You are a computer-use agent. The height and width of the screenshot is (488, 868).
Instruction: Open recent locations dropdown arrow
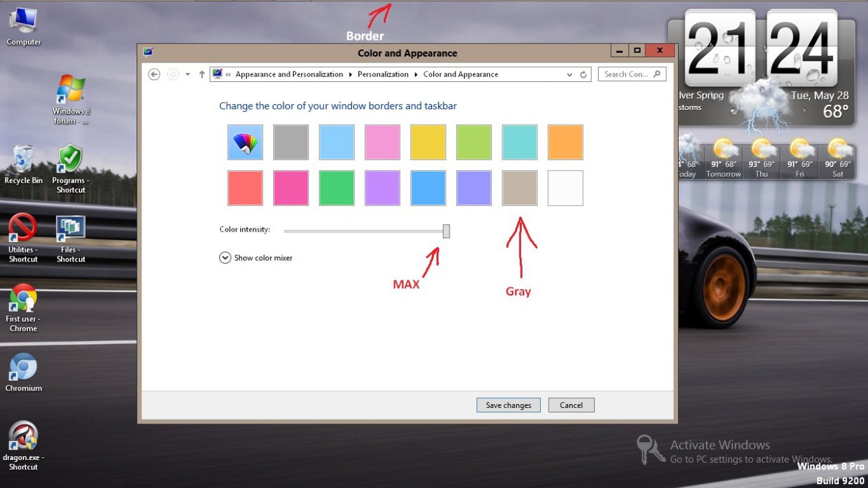coord(187,74)
